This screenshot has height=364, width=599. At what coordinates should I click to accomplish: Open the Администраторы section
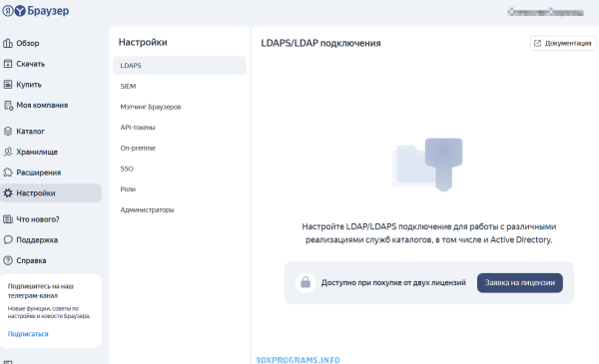(179, 209)
